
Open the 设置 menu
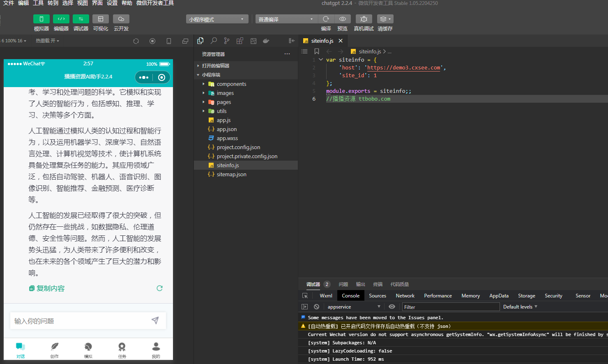coord(112,3)
